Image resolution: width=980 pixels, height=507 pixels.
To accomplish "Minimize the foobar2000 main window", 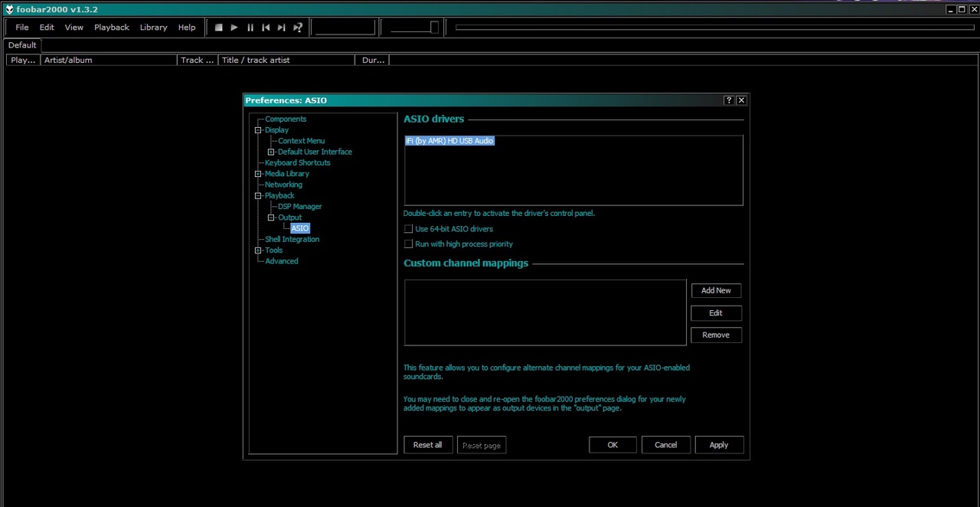I will pyautogui.click(x=951, y=9).
